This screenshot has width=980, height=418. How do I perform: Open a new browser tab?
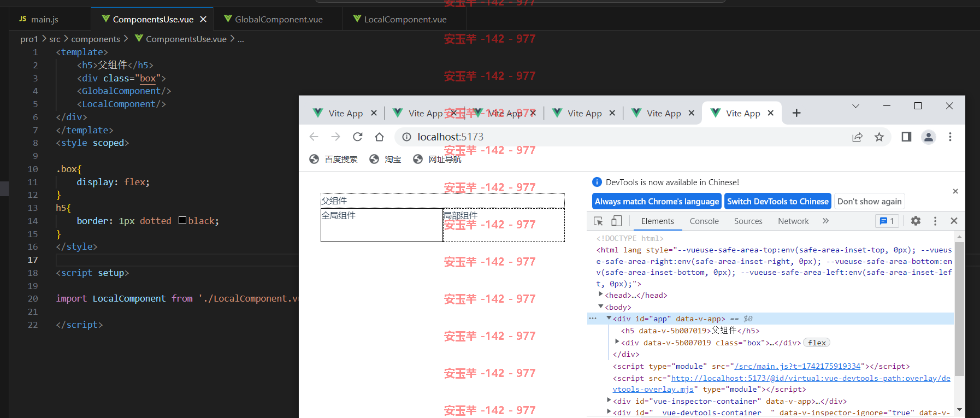pos(796,113)
